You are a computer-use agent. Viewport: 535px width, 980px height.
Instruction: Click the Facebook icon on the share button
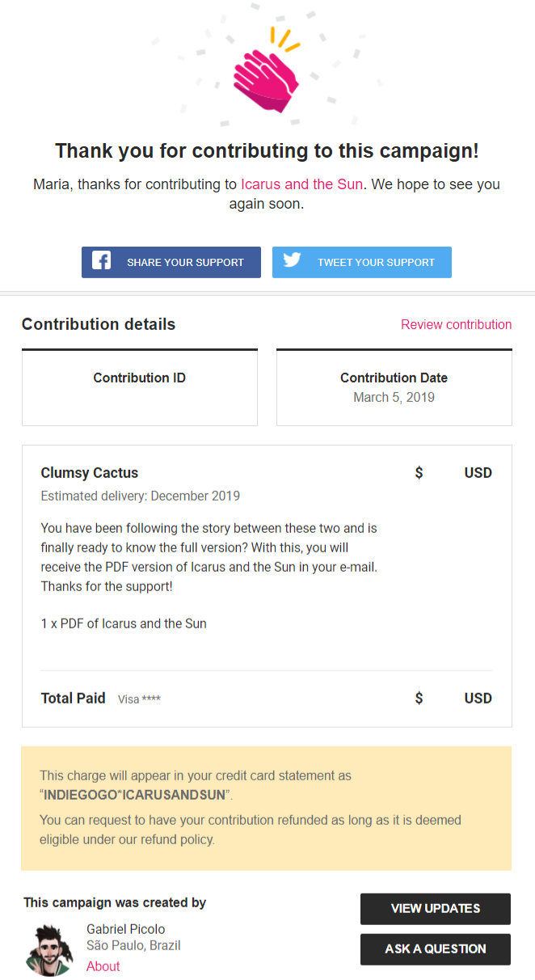tap(101, 261)
